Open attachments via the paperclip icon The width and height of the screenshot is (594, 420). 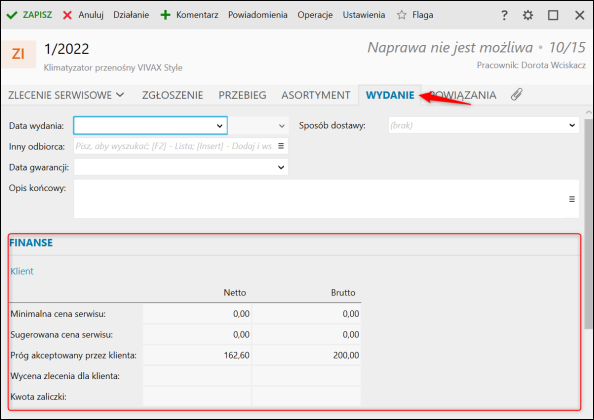tap(516, 94)
